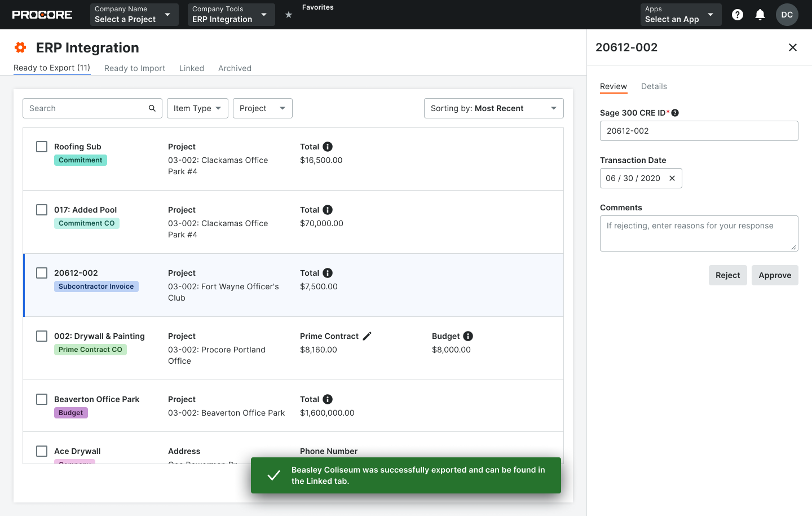Expand the Project filter dropdown
The image size is (812, 516).
(263, 108)
